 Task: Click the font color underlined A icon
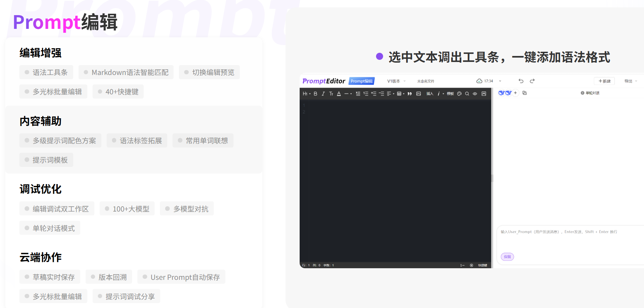[x=339, y=94]
